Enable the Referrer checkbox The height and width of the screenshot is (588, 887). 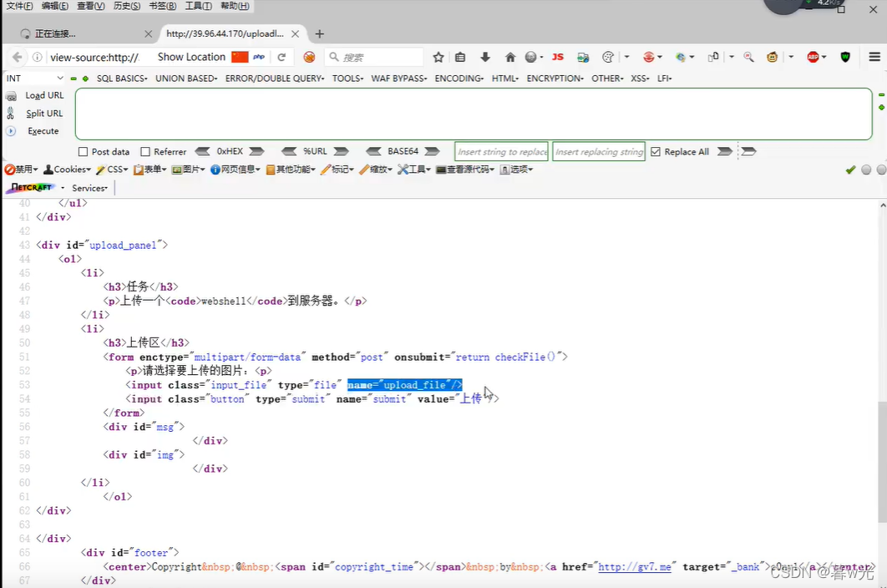click(x=145, y=152)
